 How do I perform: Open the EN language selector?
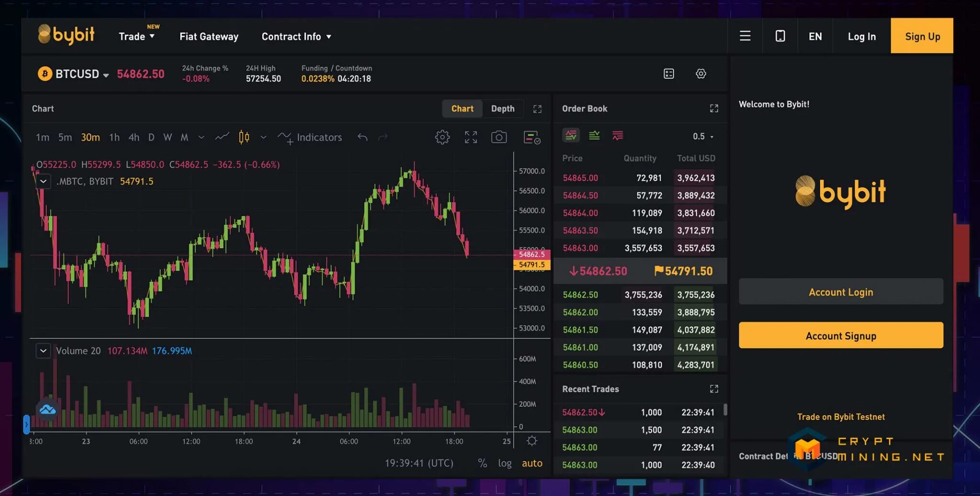[815, 36]
